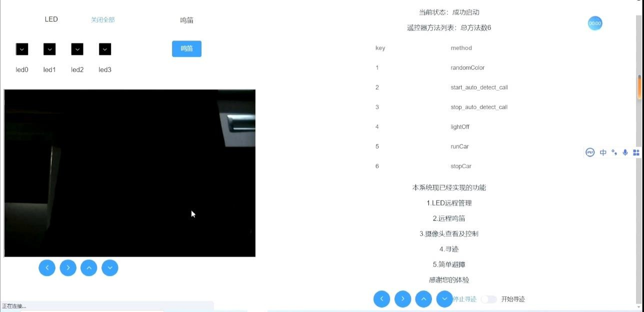
Task: Start voice input with the microphone icon
Action: tap(625, 152)
